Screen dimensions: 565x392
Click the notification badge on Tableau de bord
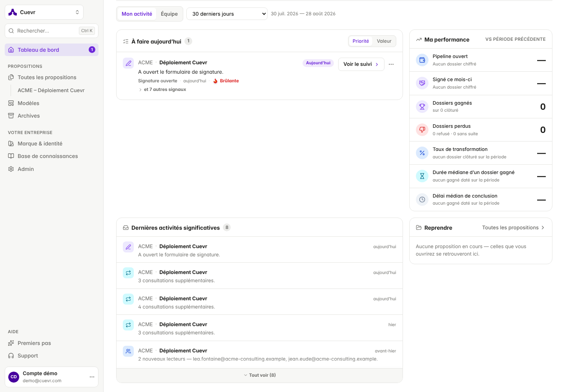point(92,50)
